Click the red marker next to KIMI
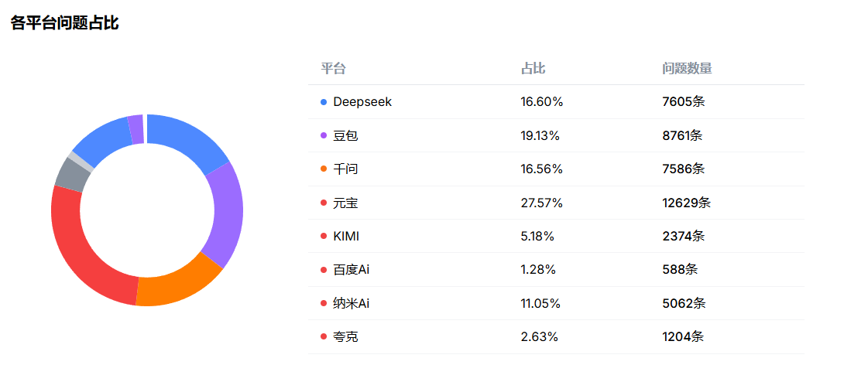Screen dimensions: 868x365 [323, 237]
